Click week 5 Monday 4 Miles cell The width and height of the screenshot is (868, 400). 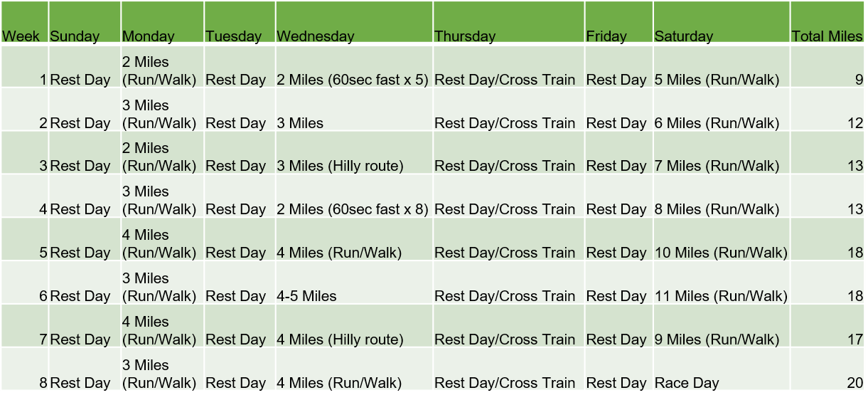pos(159,244)
